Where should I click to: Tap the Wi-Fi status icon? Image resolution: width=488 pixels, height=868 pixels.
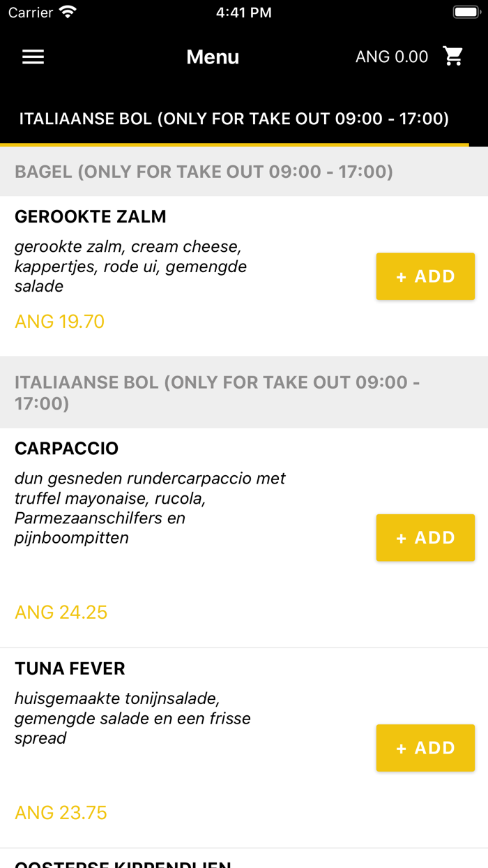pyautogui.click(x=68, y=13)
